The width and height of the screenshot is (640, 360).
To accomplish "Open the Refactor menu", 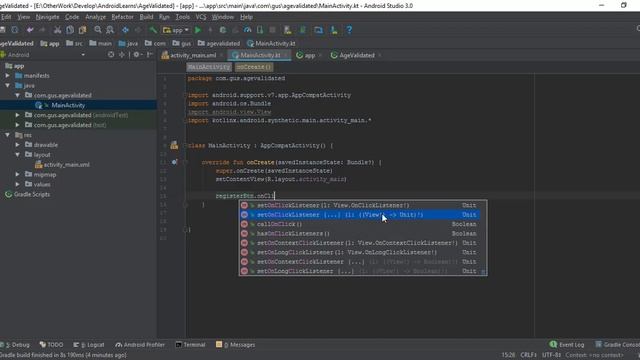I will coord(122,17).
